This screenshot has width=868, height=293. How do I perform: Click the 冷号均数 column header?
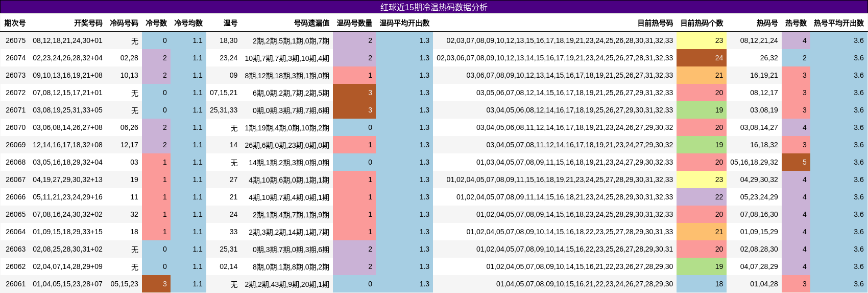tap(188, 23)
